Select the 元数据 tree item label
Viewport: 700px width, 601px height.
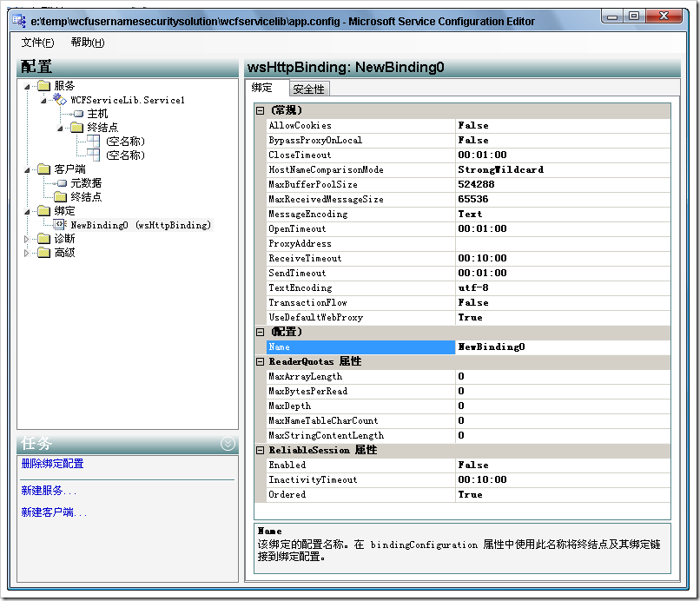[x=86, y=183]
